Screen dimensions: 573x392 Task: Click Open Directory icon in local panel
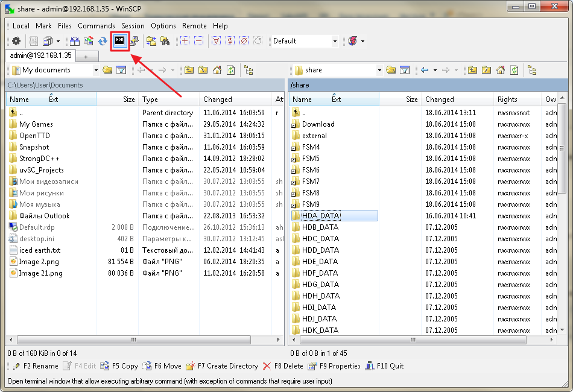pos(107,70)
